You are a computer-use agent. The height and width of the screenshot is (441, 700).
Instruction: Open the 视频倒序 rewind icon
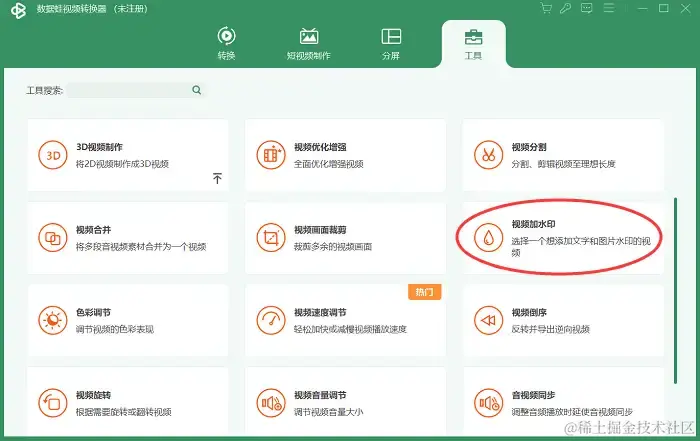488,320
